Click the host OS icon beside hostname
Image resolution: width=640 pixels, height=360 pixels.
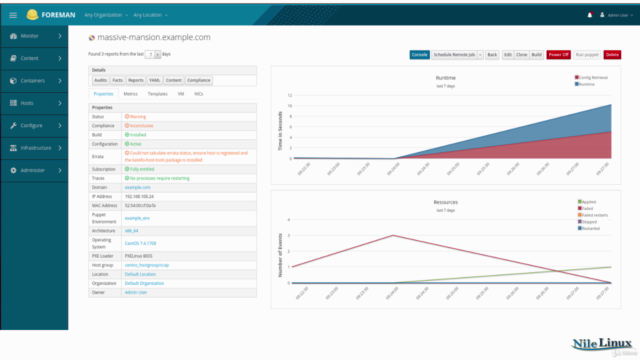(92, 38)
